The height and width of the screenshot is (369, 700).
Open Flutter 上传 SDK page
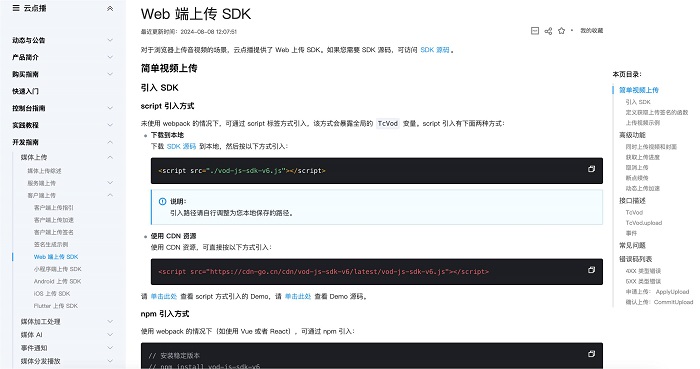click(56, 306)
